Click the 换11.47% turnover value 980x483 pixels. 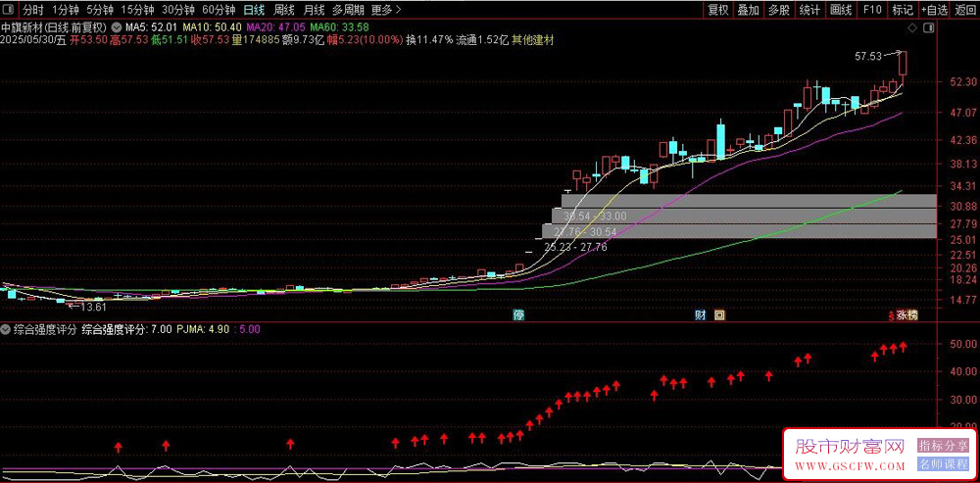429,39
